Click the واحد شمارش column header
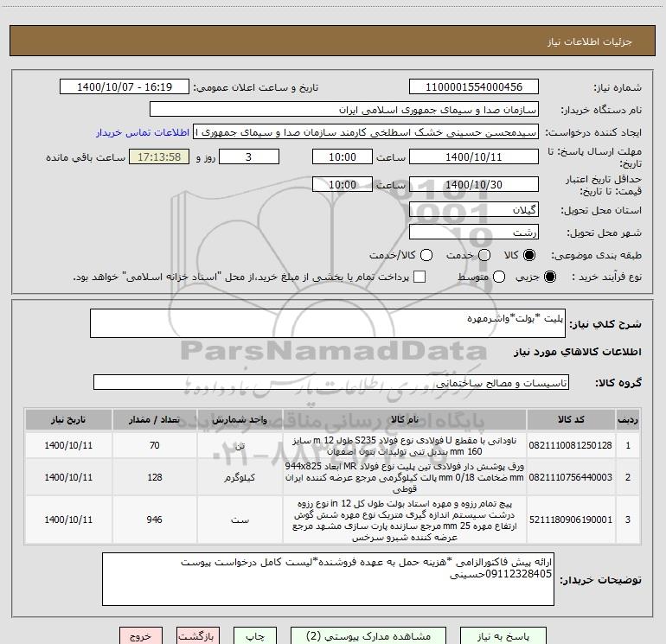Image resolution: width=666 pixels, height=644 pixels. pos(240,420)
